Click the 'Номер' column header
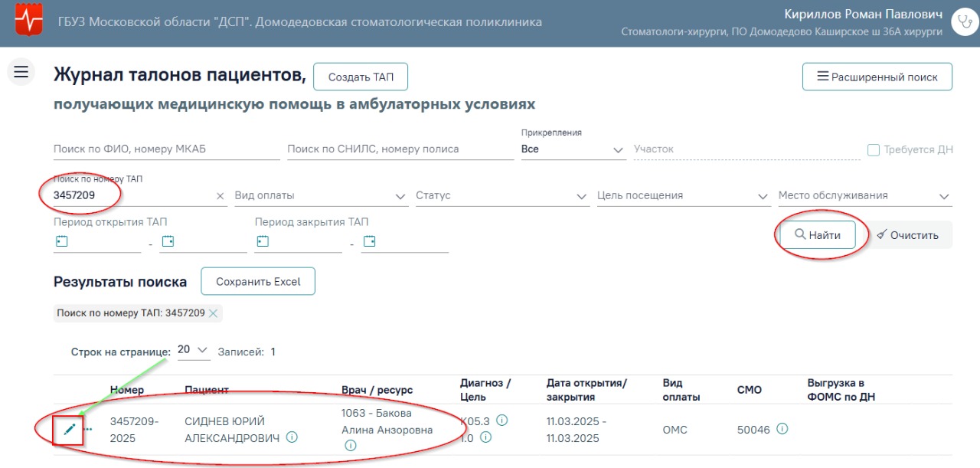The height and width of the screenshot is (468, 980). pyautogui.click(x=127, y=391)
